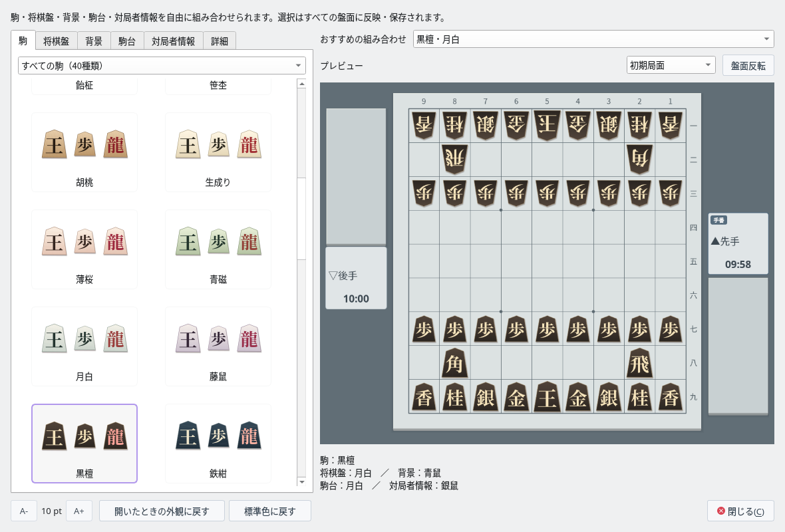Click the 先手 金 gold in column 6
Image resolution: width=785 pixels, height=532 pixels.
[516, 398]
